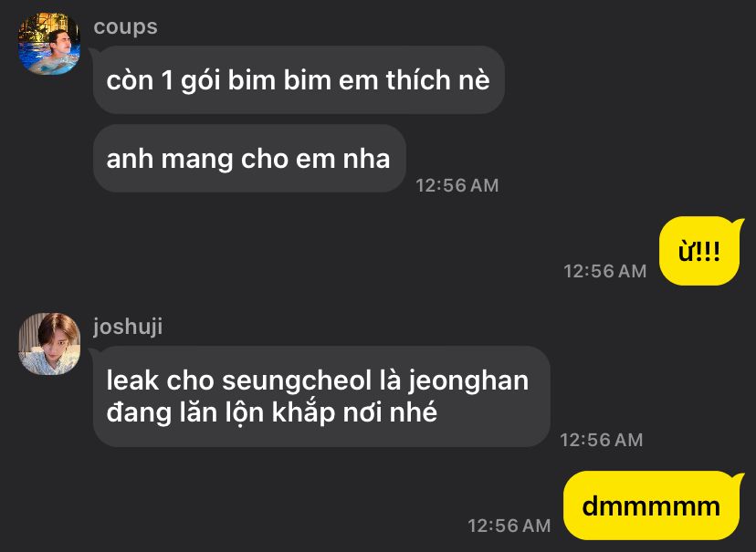Select message "còn 1 gói bim bim em thích nè"
756x552 pixels.
click(299, 80)
